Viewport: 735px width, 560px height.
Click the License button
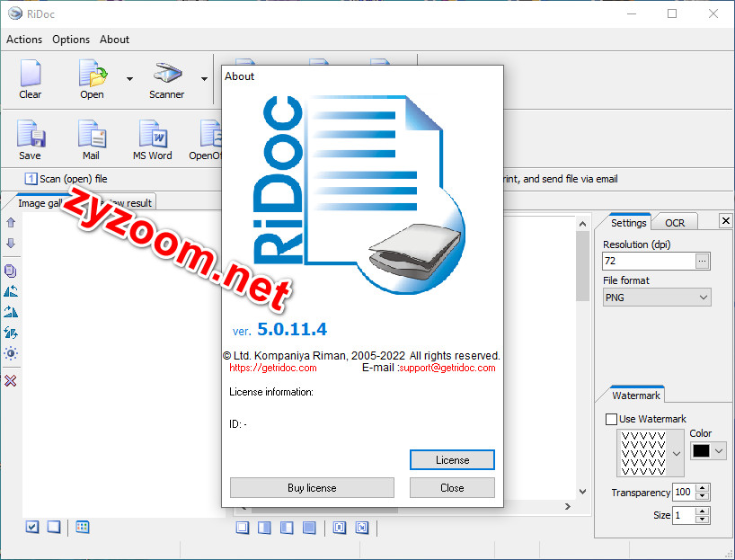point(452,459)
